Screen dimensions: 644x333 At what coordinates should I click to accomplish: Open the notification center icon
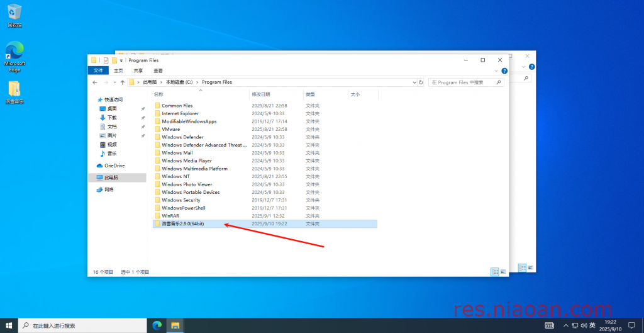coord(631,325)
